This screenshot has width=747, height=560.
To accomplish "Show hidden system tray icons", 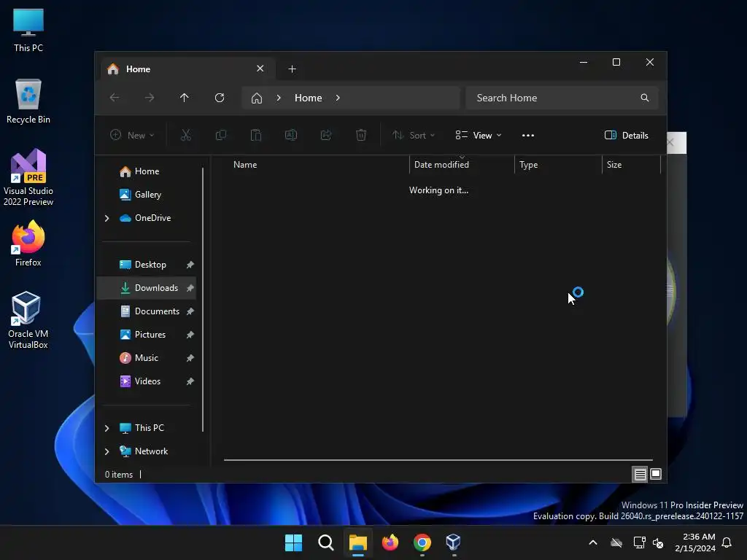I will click(x=592, y=542).
